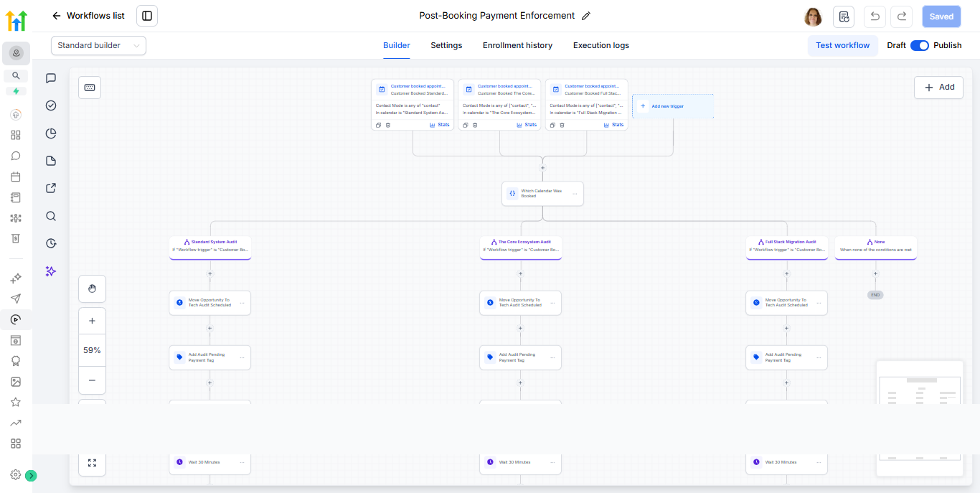Open the builder search magnifier icon
This screenshot has height=493, width=980.
pyautogui.click(x=51, y=216)
